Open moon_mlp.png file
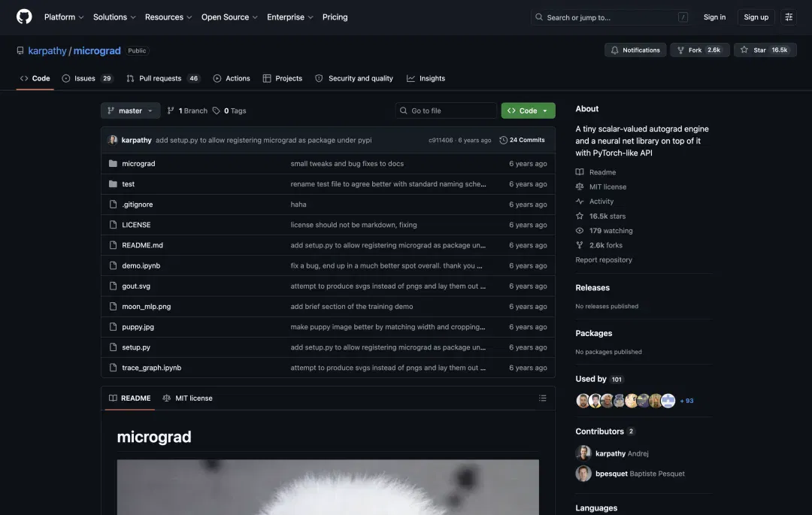 coord(146,307)
